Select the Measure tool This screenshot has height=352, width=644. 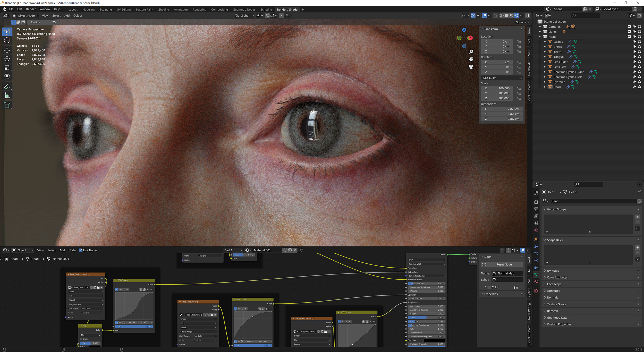pos(7,95)
